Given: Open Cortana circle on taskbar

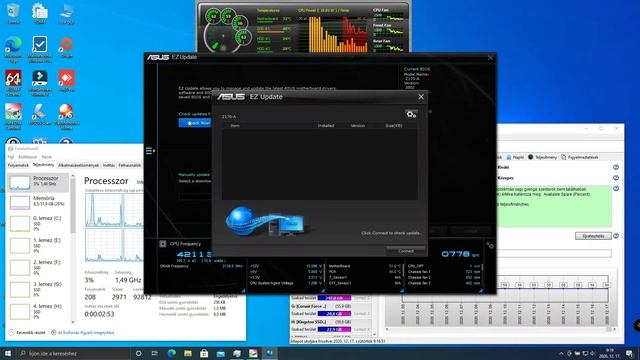Looking at the screenshot, I should 138,353.
